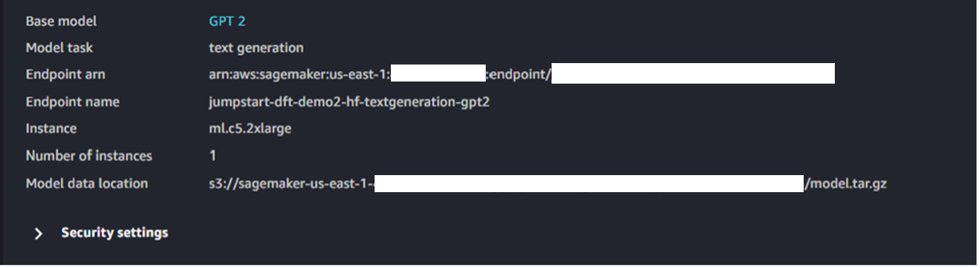Click the Instance label
This screenshot has height=268, width=980.
(x=51, y=129)
